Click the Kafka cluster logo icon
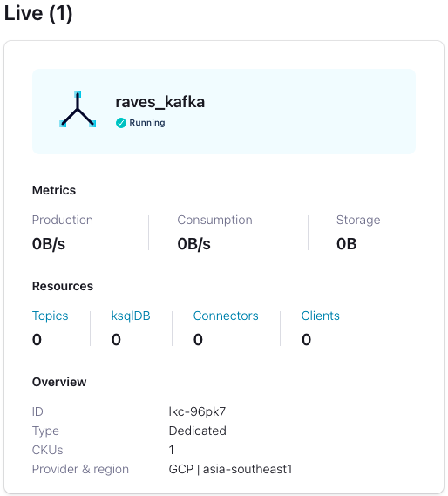Screen dimensions: 448x496 click(x=78, y=109)
